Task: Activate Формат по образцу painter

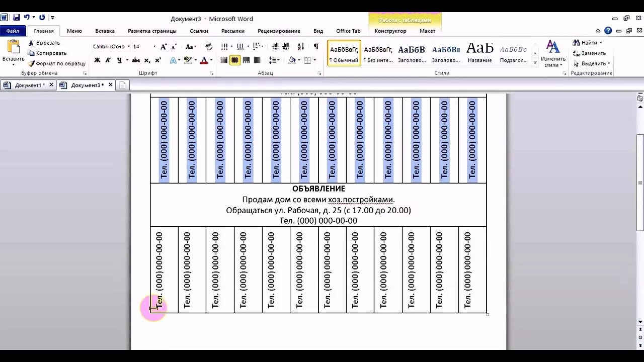Action: click(x=57, y=64)
